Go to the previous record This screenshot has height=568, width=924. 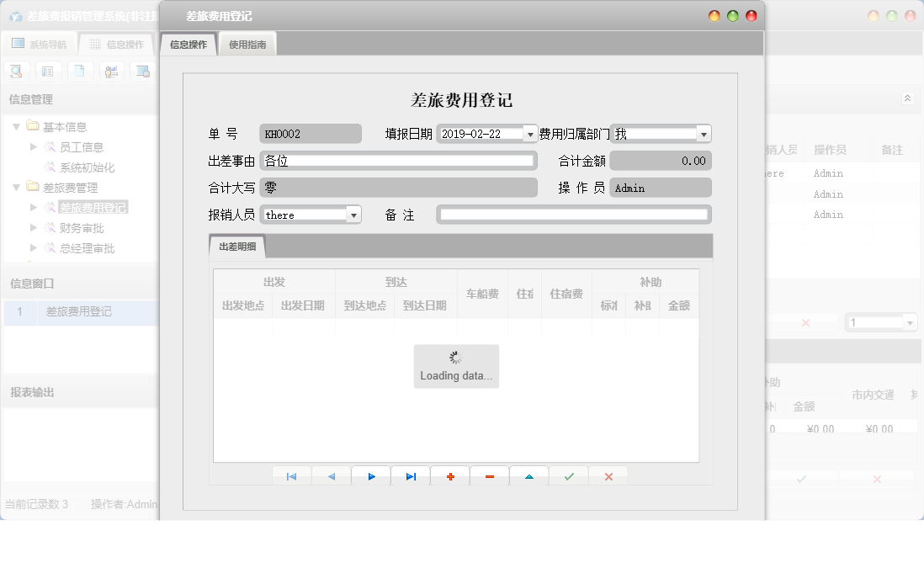click(332, 475)
